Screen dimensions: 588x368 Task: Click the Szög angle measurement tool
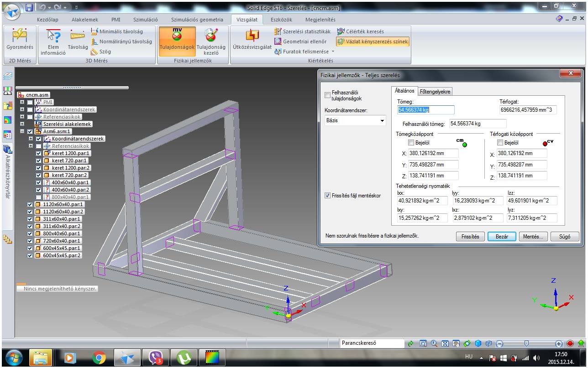tap(101, 52)
